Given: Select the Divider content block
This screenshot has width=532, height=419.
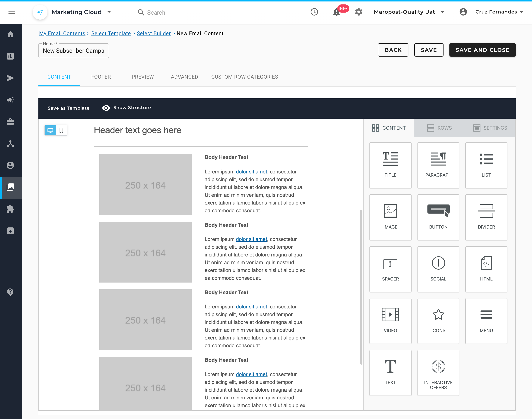Looking at the screenshot, I should point(486,217).
